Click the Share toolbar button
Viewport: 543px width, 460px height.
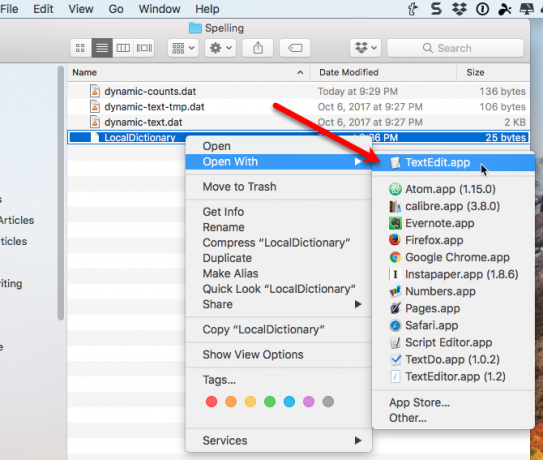coord(258,48)
